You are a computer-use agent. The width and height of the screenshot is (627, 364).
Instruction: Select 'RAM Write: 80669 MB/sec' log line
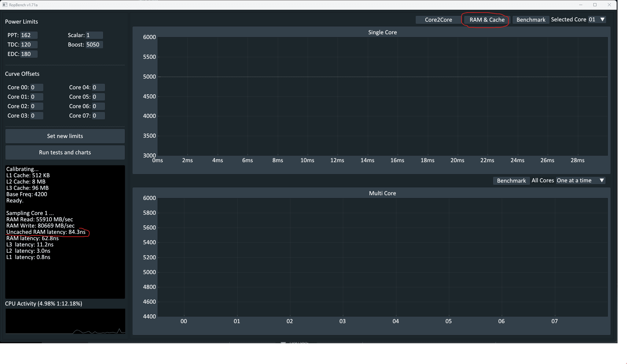(x=41, y=226)
